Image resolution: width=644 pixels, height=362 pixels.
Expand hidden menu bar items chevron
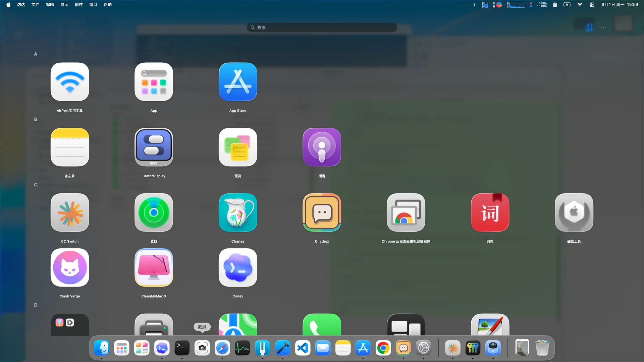pos(474,4)
